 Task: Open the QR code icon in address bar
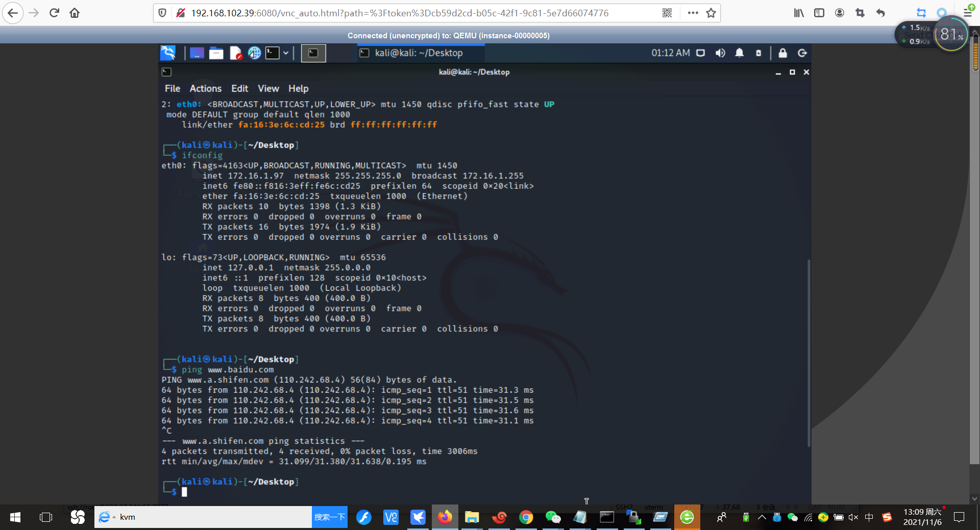(667, 13)
